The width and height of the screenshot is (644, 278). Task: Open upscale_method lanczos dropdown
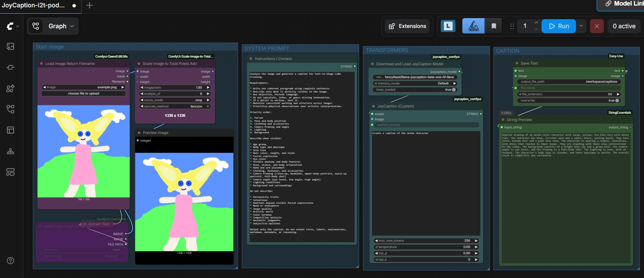(175, 106)
